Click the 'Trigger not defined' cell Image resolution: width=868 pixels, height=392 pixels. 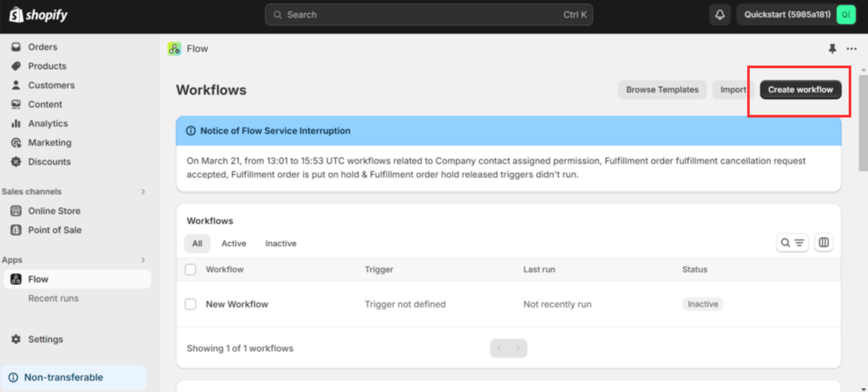click(405, 304)
